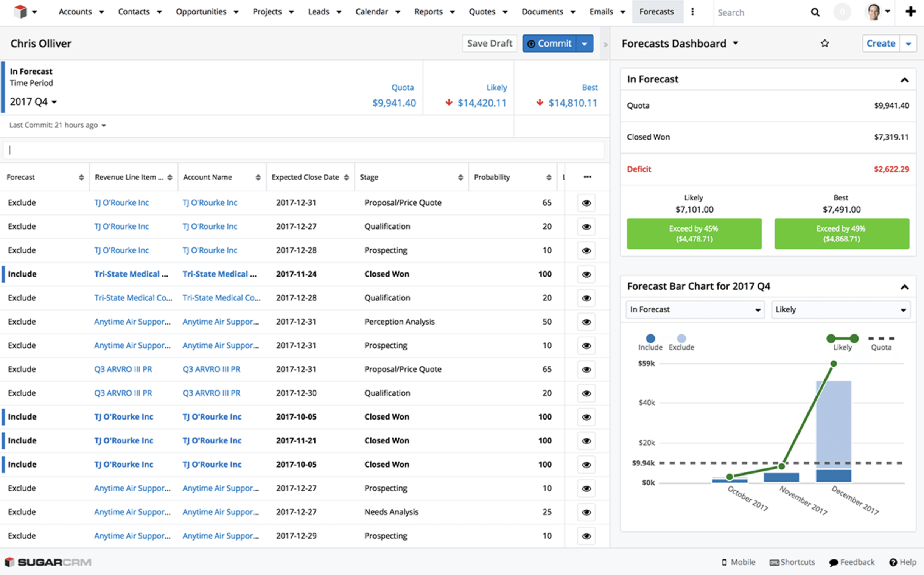Open Q3 ARVRO III PR account link

[211, 369]
